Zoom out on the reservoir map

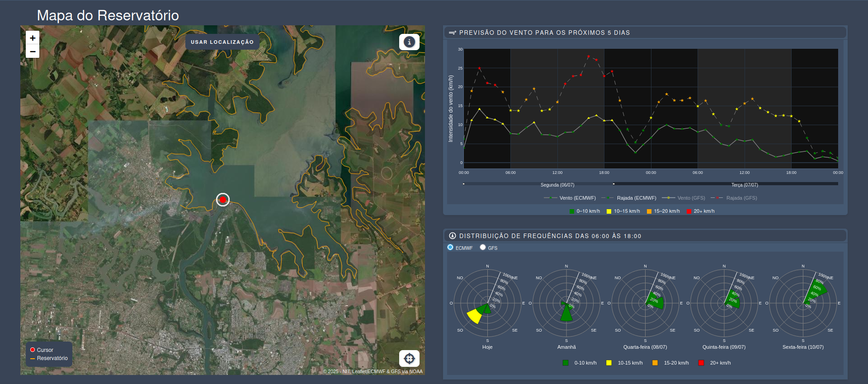pos(33,52)
